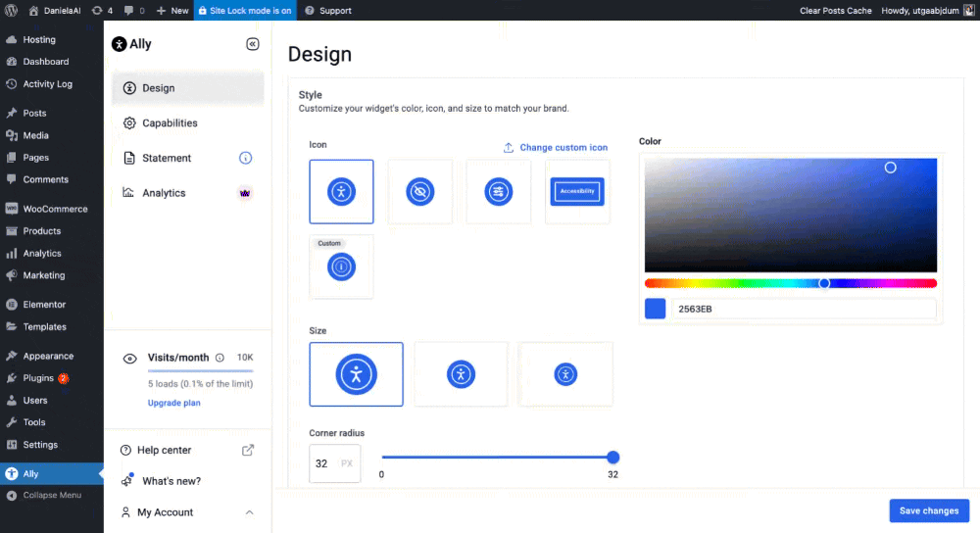The image size is (980, 533).
Task: Open the New content dropdown
Action: [x=172, y=11]
